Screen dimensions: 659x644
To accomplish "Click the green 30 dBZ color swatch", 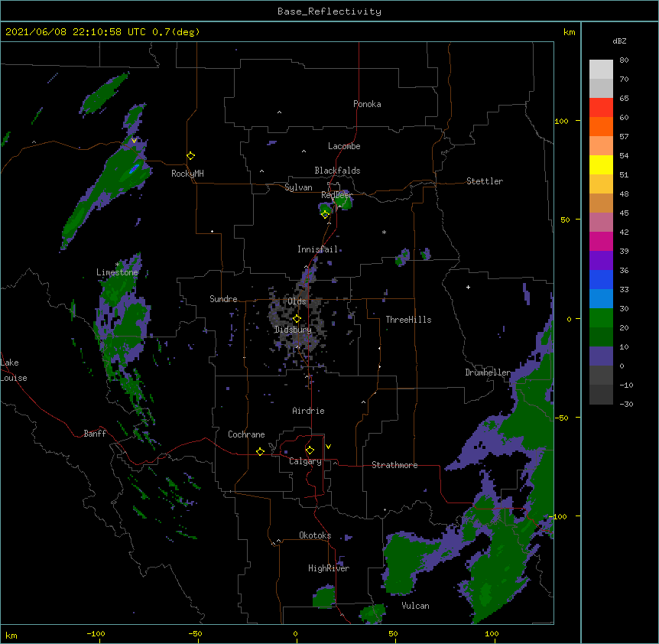I will pyautogui.click(x=601, y=318).
